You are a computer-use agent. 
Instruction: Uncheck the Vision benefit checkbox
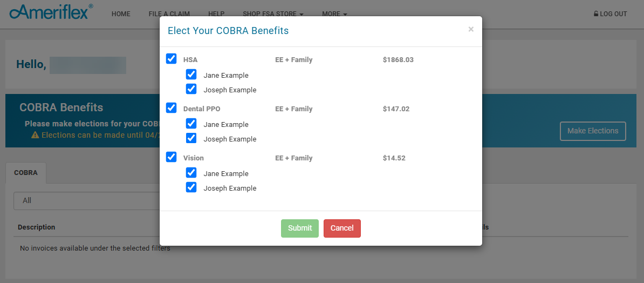[172, 157]
